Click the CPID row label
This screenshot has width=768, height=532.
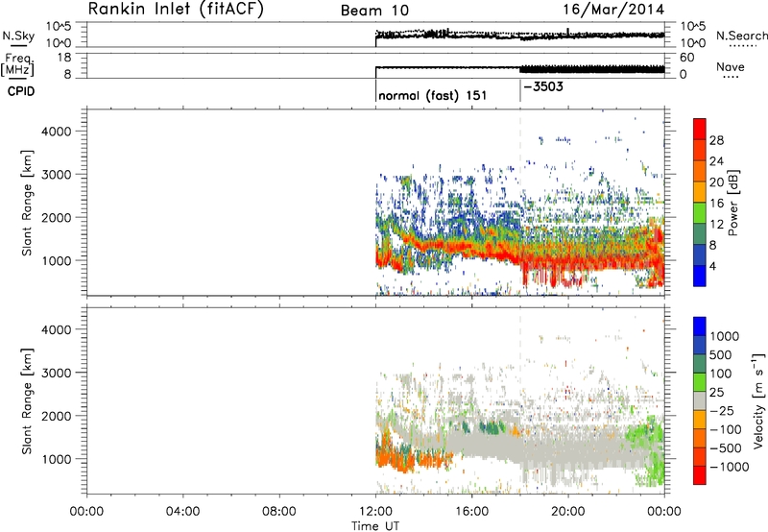pos(21,91)
